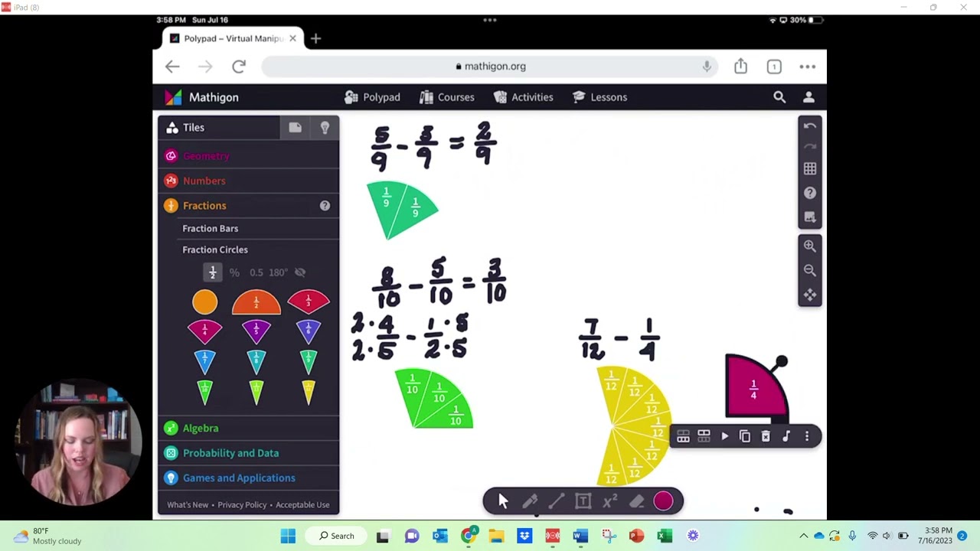Expand Probability and Data category

click(x=248, y=453)
